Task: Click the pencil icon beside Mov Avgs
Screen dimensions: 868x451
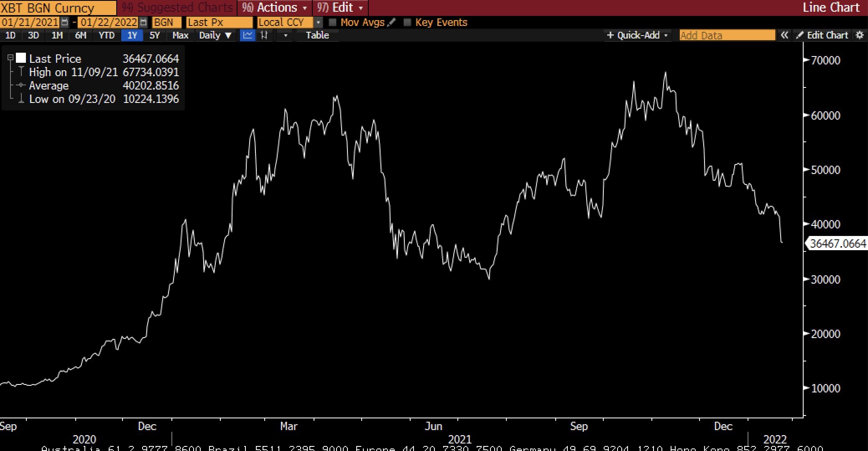Action: click(391, 22)
